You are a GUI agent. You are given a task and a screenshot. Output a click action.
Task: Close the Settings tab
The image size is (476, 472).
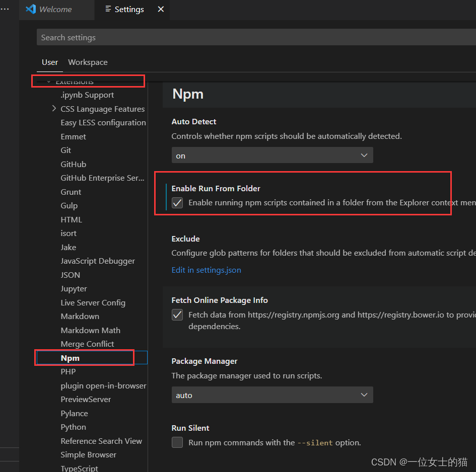(161, 9)
